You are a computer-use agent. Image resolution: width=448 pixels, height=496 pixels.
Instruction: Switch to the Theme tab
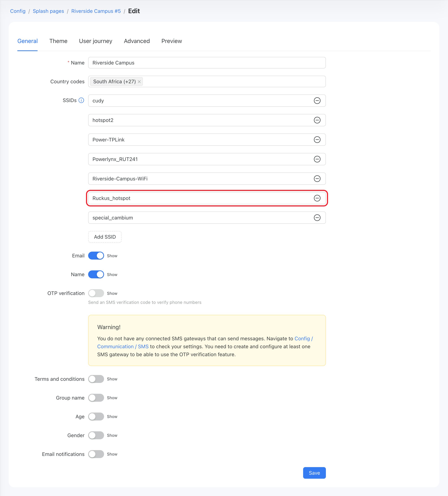click(58, 41)
